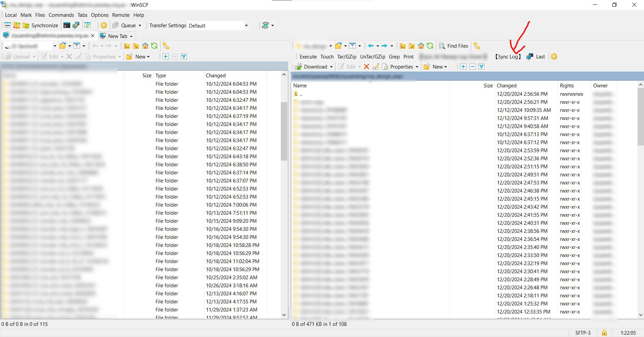Screen dimensions: 644x337
Task: Click the Compare Directories icon
Action: pyautogui.click(x=8, y=26)
